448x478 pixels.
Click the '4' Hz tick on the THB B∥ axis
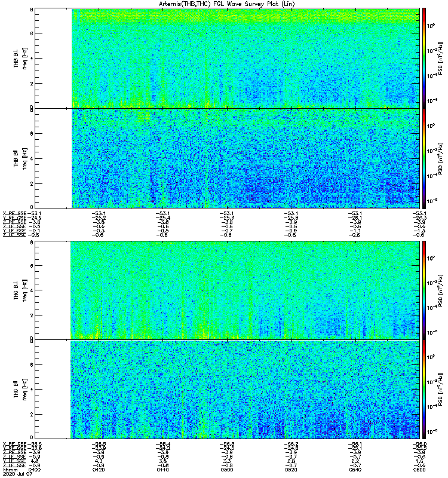[x=32, y=159]
